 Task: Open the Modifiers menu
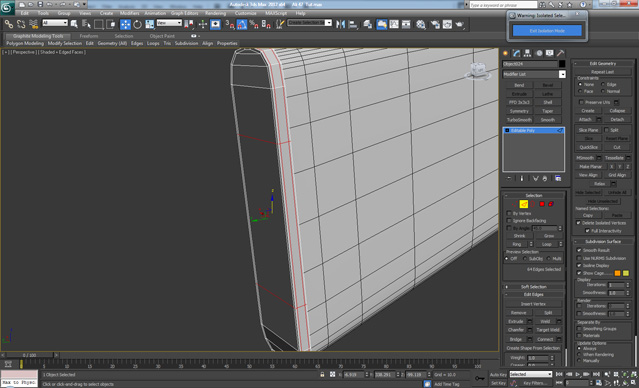pyautogui.click(x=130, y=13)
